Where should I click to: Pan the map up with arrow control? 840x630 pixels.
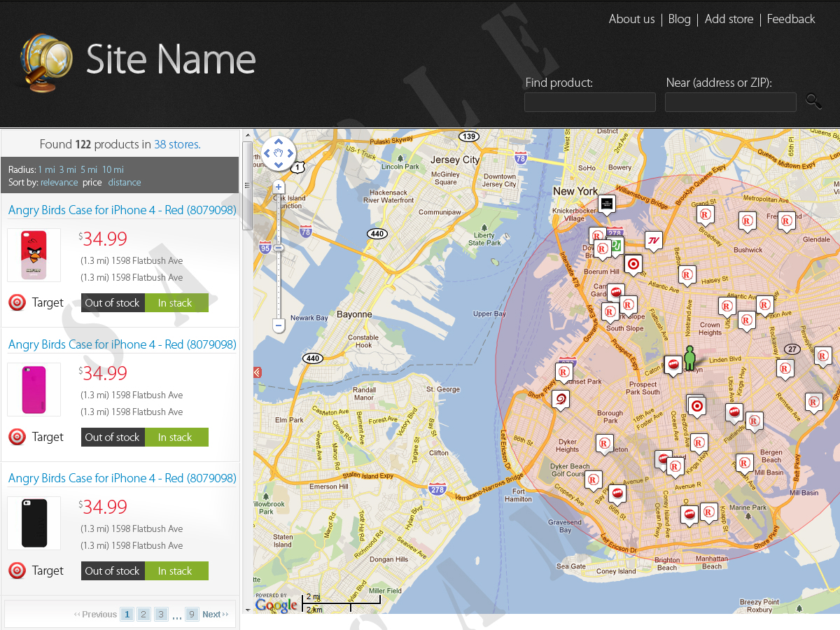[279, 141]
